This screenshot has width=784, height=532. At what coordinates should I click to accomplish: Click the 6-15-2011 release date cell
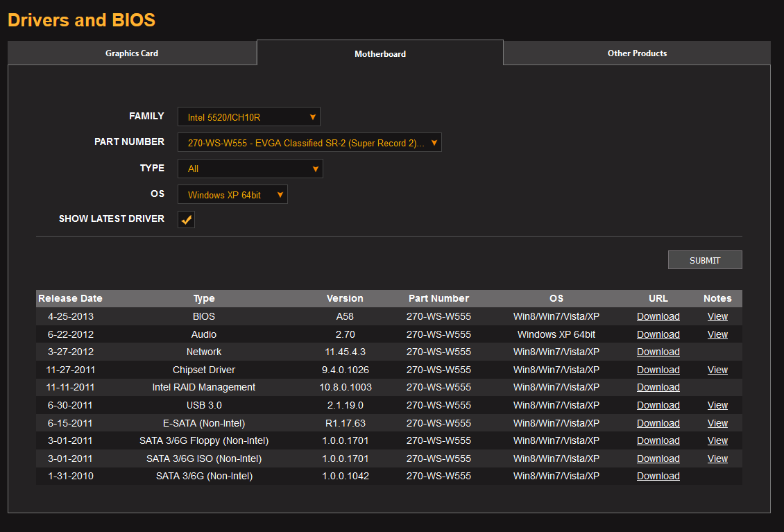click(71, 424)
